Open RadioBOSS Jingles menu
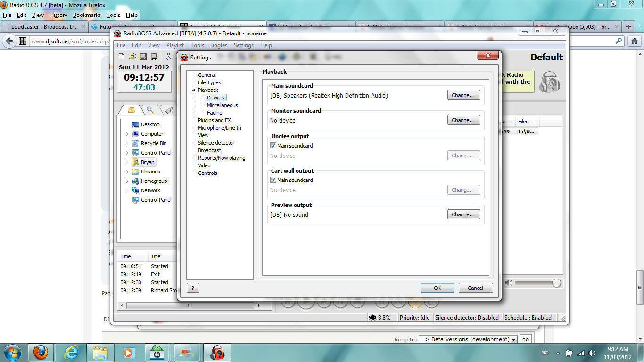The image size is (644, 362). (219, 45)
